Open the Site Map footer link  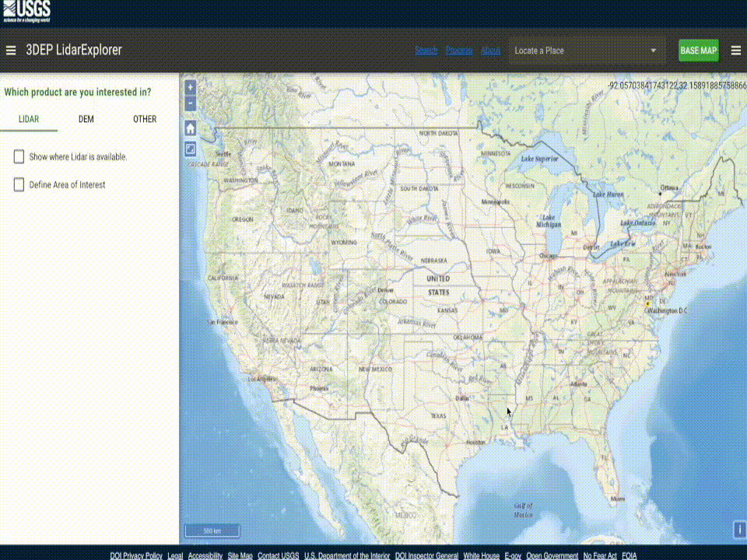(x=240, y=555)
